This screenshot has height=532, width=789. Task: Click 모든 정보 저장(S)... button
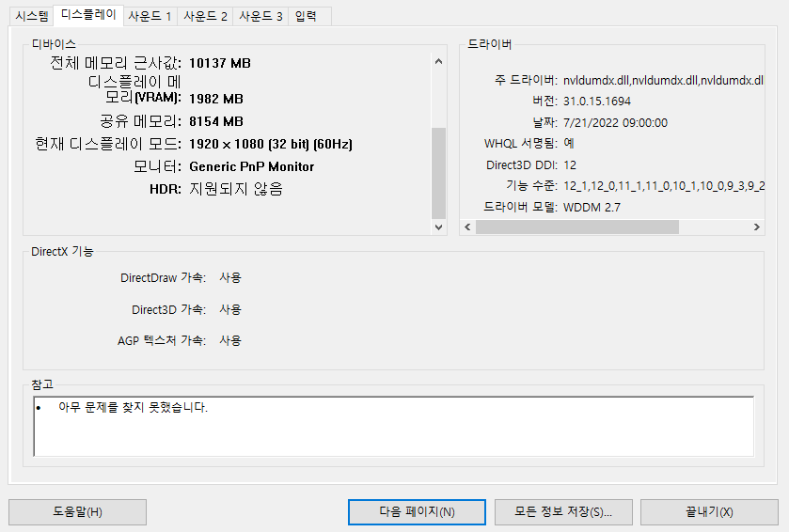[563, 512]
